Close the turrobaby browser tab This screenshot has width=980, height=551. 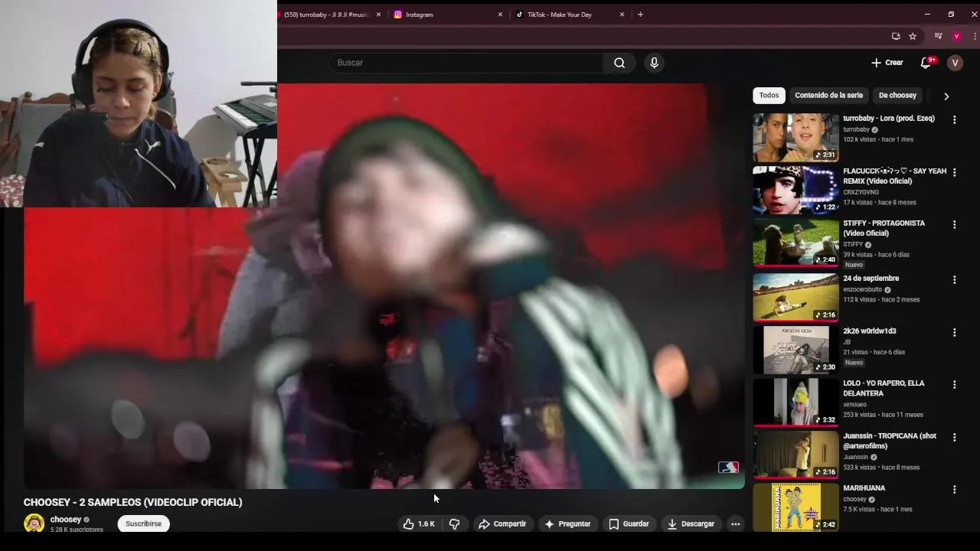[378, 15]
